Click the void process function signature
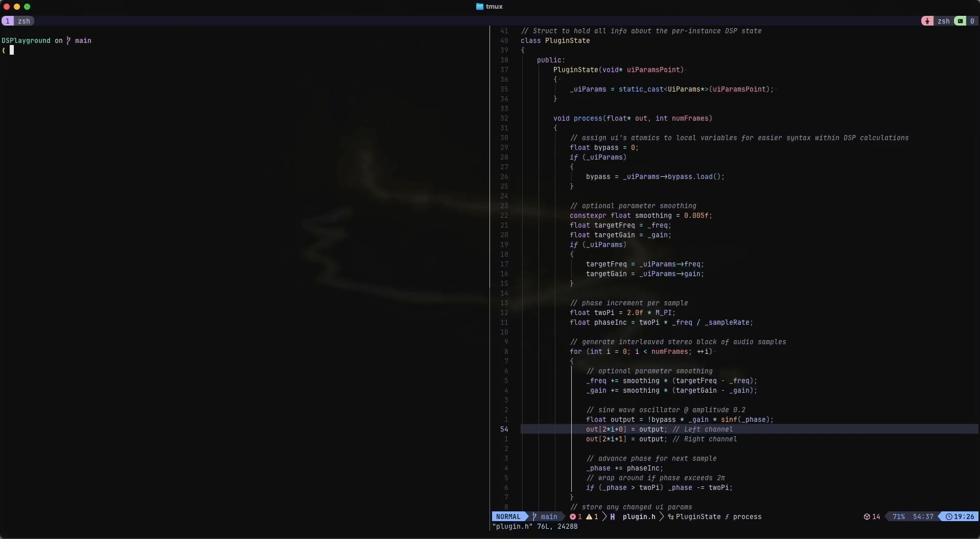The width and height of the screenshot is (980, 539). click(633, 118)
